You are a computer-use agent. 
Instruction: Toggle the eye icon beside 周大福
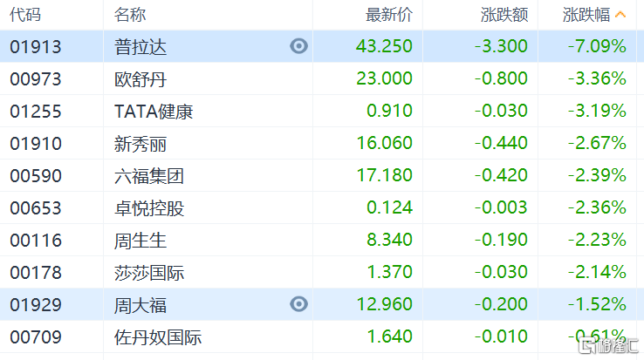(x=299, y=304)
